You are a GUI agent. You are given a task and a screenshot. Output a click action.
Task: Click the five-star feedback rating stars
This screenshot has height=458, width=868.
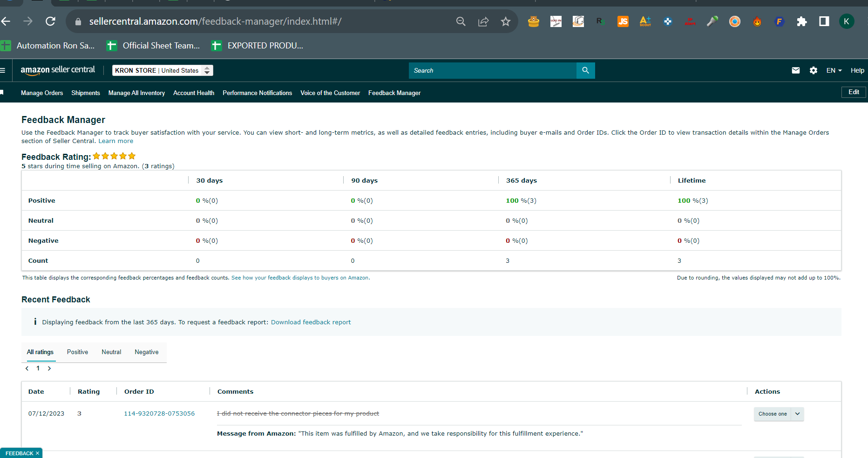click(x=114, y=156)
